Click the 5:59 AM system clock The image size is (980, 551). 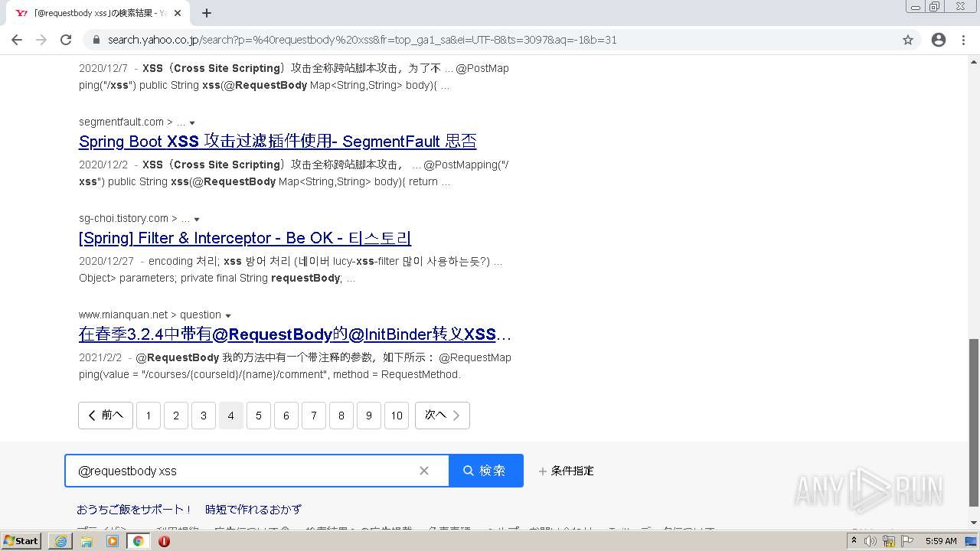[941, 541]
